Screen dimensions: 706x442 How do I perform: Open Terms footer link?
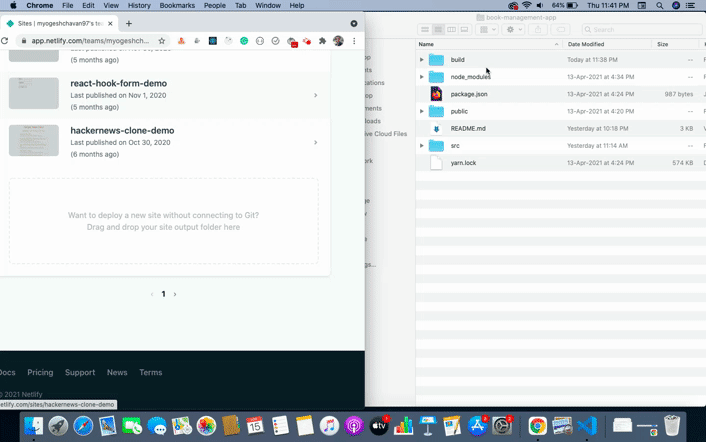coord(150,372)
